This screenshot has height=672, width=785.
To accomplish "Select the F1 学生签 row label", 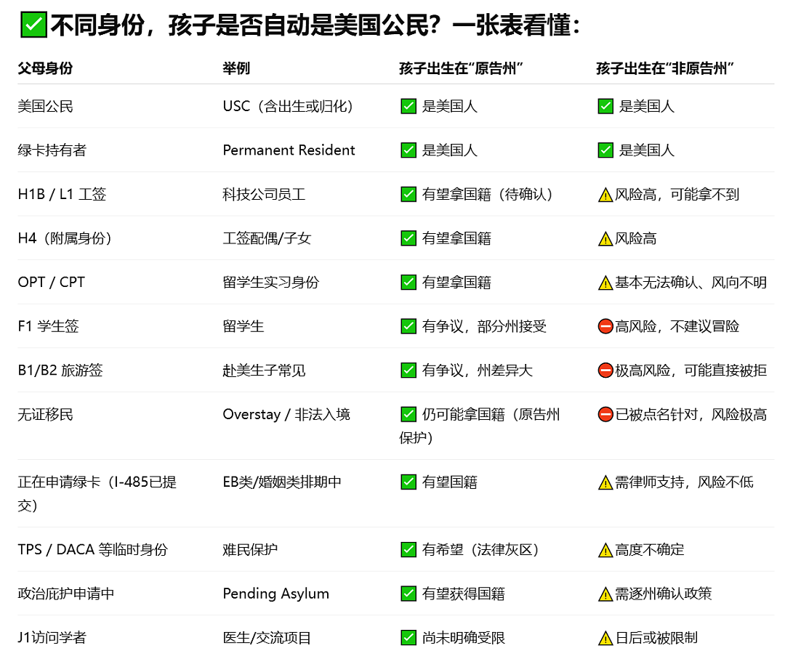I will point(48,326).
